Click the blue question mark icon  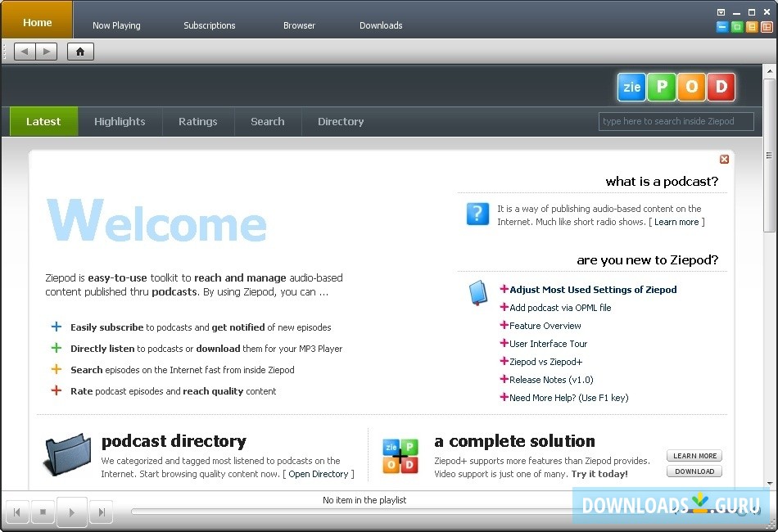click(x=477, y=214)
